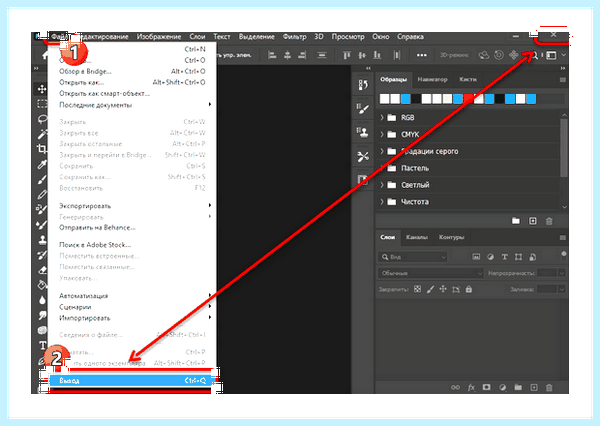Click the 3D pan mode icon

(x=514, y=55)
